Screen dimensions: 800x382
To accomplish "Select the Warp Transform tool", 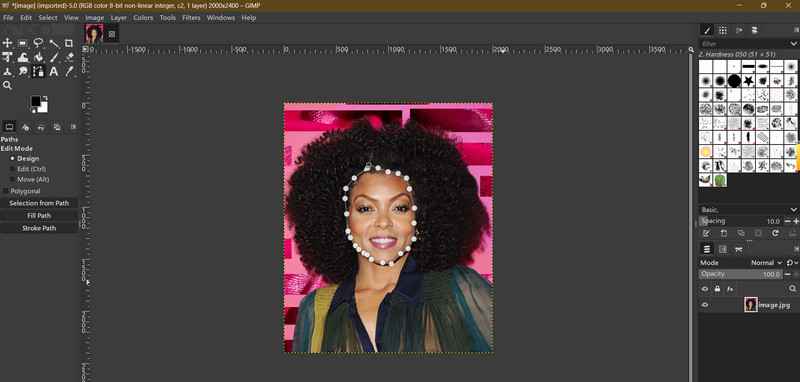I will [x=23, y=57].
